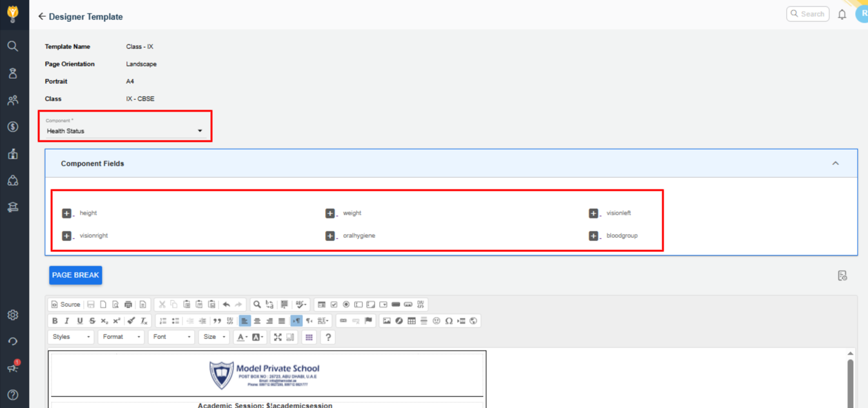Image resolution: width=868 pixels, height=408 pixels.
Task: Collapse the Component Fields panel
Action: click(835, 164)
